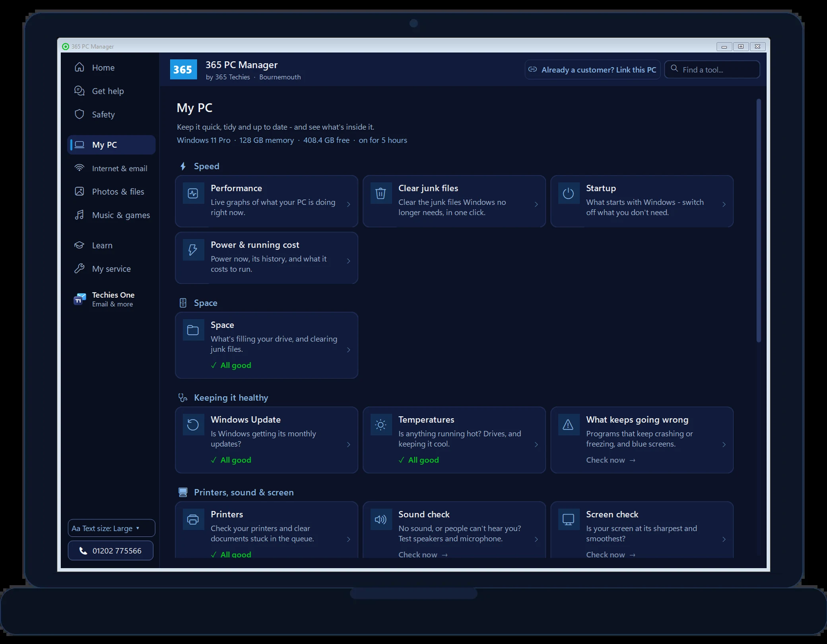Click the Sound check speaker icon
The image size is (827, 644).
coord(381,519)
